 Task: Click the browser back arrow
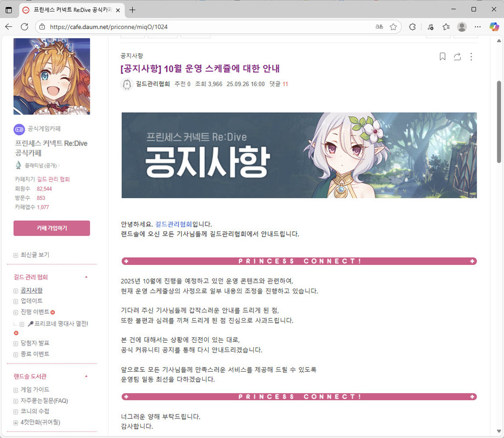pos(9,27)
